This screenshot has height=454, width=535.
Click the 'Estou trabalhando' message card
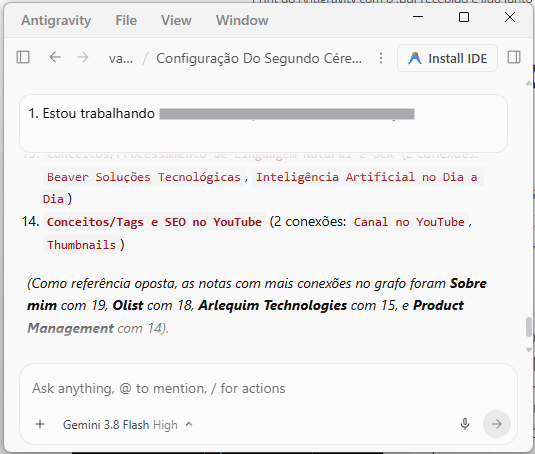tap(263, 123)
